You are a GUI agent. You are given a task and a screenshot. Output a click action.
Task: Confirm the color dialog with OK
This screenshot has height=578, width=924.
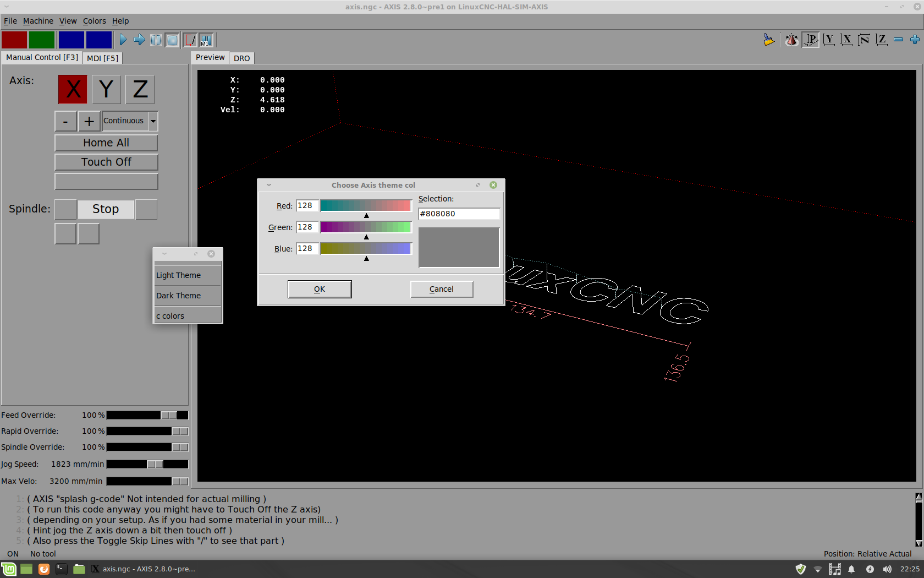320,289
